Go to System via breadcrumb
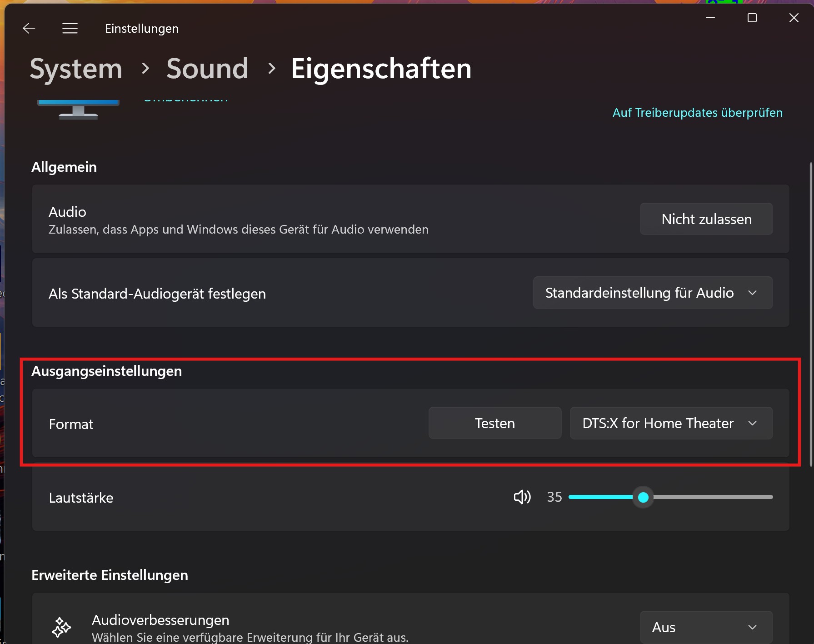Screen dimensions: 814x644 pos(76,69)
